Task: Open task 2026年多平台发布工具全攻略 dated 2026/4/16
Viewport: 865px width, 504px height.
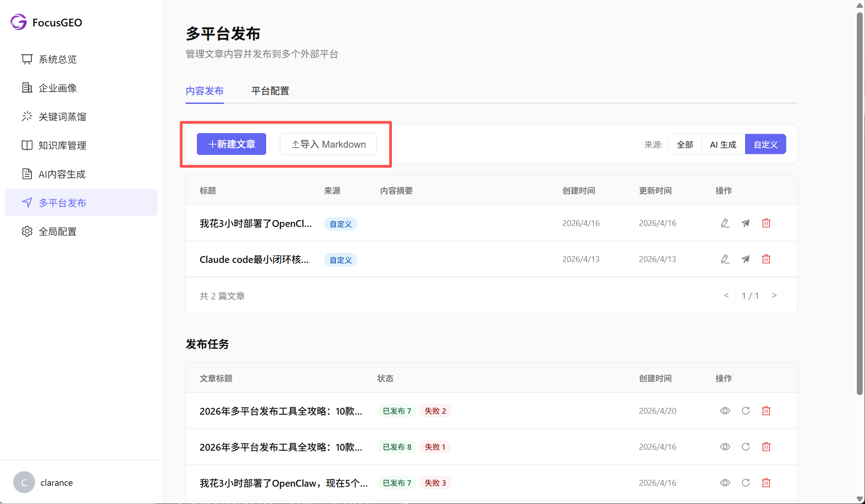Action: point(281,447)
